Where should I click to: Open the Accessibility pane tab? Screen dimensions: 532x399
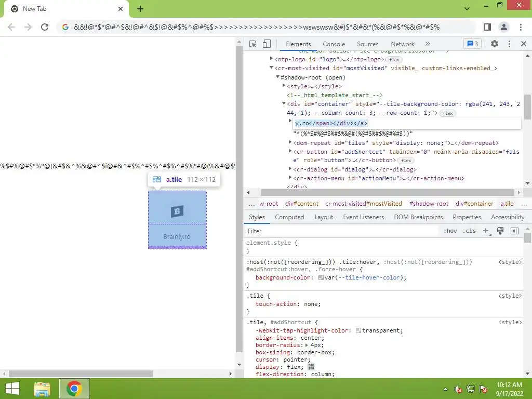pos(508,217)
